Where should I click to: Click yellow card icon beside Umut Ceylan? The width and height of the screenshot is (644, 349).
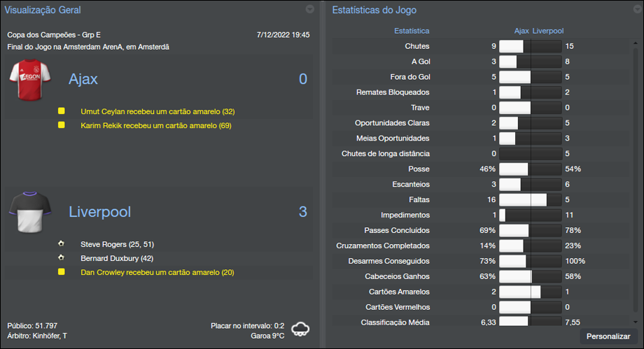tap(62, 111)
